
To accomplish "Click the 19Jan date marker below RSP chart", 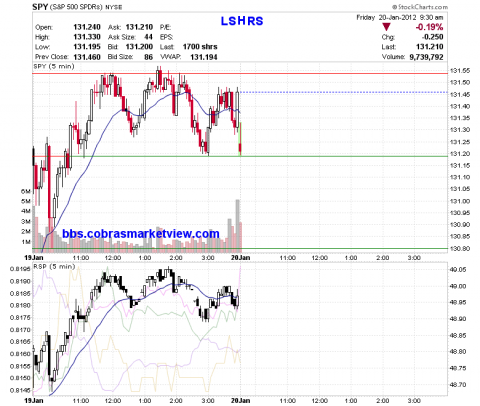I will 34,400.
